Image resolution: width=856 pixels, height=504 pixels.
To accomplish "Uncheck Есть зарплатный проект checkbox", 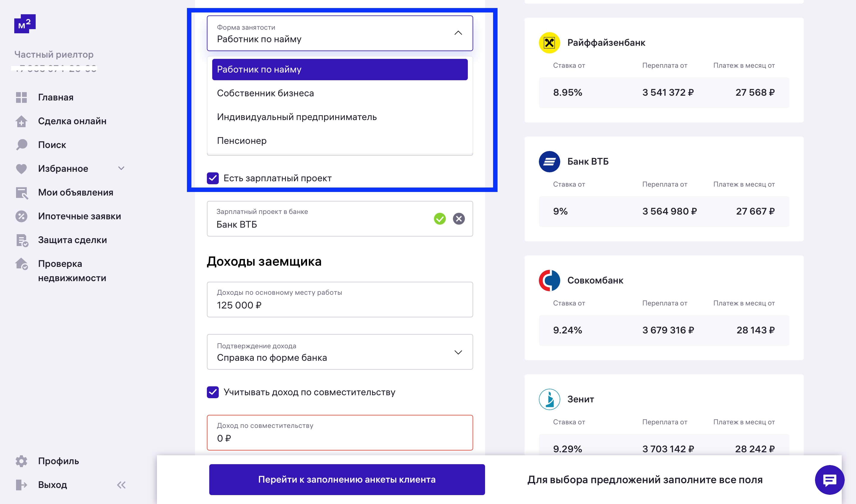I will click(213, 178).
